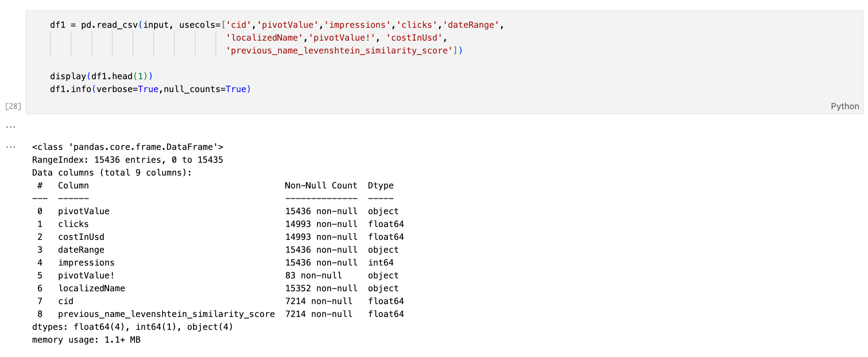Open the upper ellipsis output actions icon
This screenshot has width=868, height=357.
tap(11, 127)
